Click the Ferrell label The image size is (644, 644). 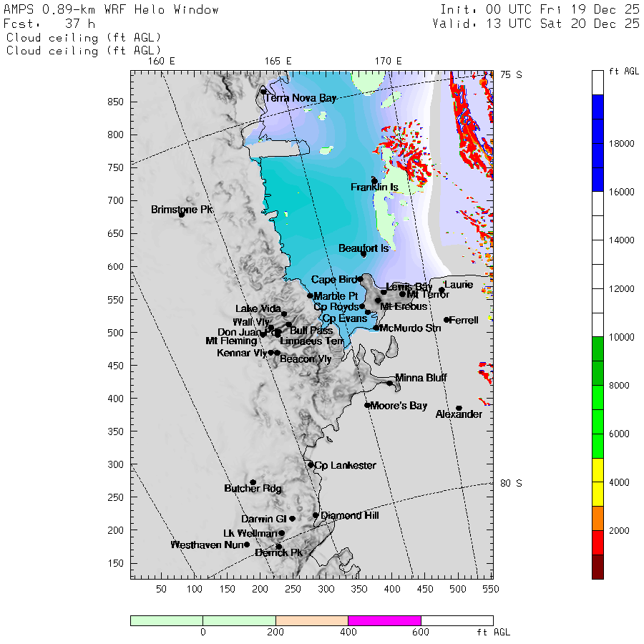click(464, 321)
